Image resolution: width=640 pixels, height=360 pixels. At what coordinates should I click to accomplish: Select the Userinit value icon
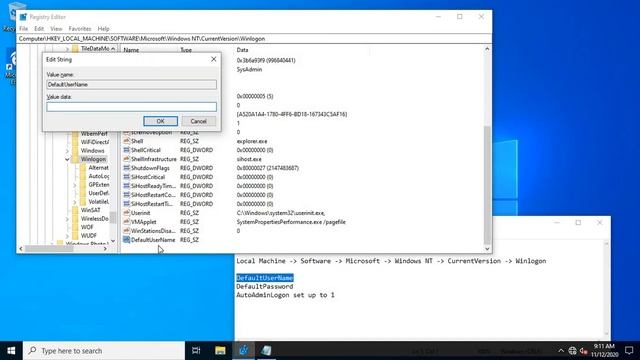[127, 213]
